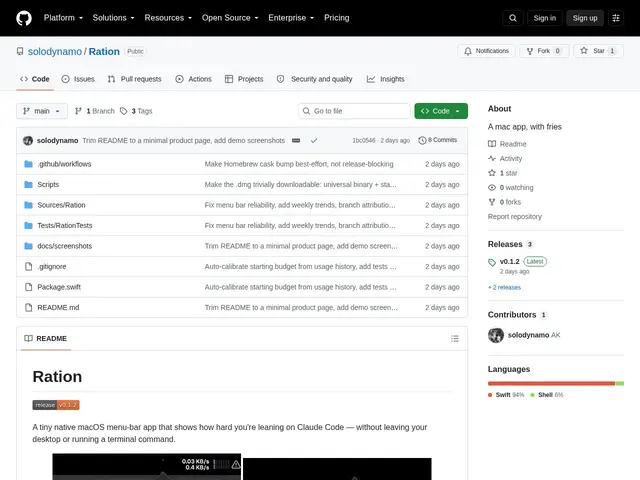Click the Shell 6% language entry
The image size is (640, 480).
(547, 395)
